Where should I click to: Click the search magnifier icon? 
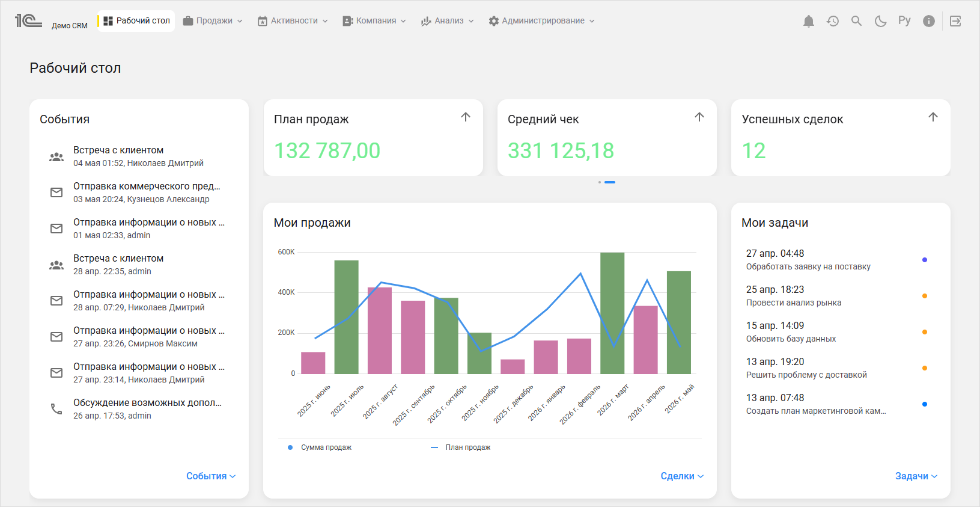(x=857, y=21)
